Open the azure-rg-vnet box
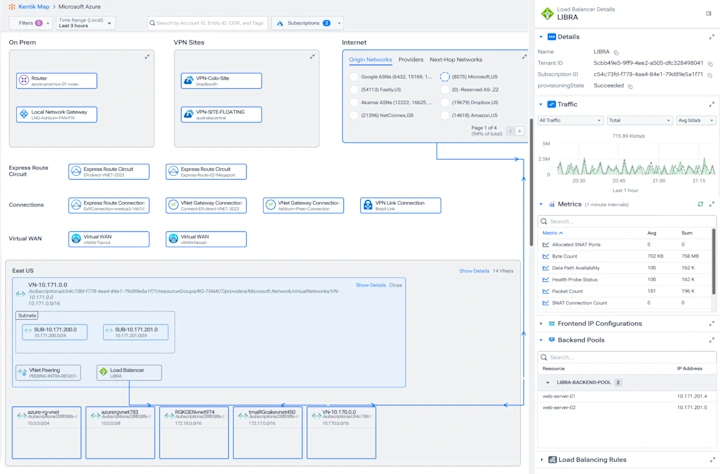 46,432
